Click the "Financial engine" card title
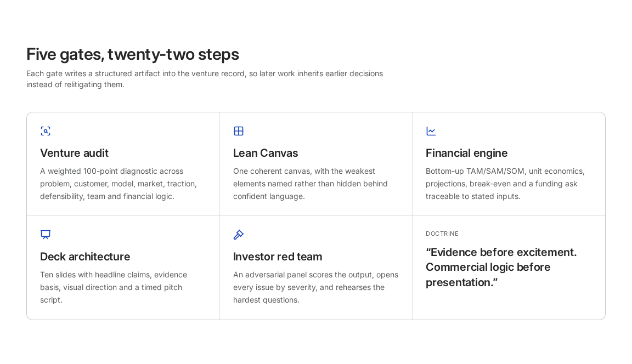 tap(466, 153)
